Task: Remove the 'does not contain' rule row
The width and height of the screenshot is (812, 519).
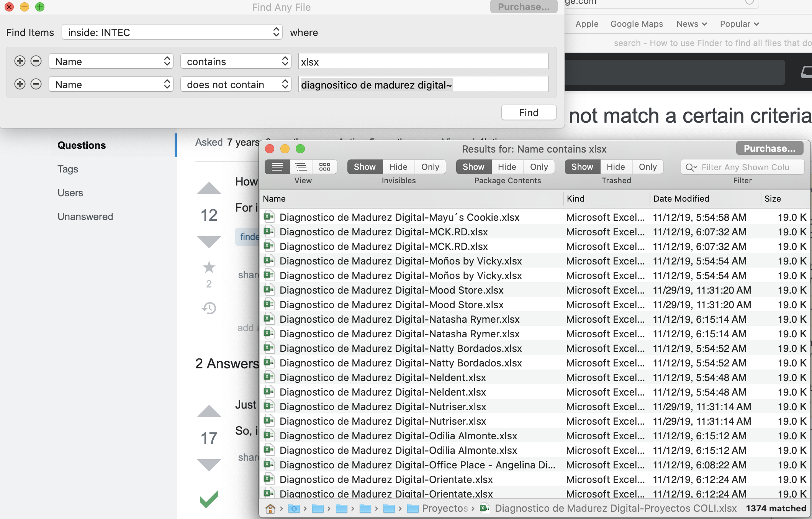Action: 36,84
